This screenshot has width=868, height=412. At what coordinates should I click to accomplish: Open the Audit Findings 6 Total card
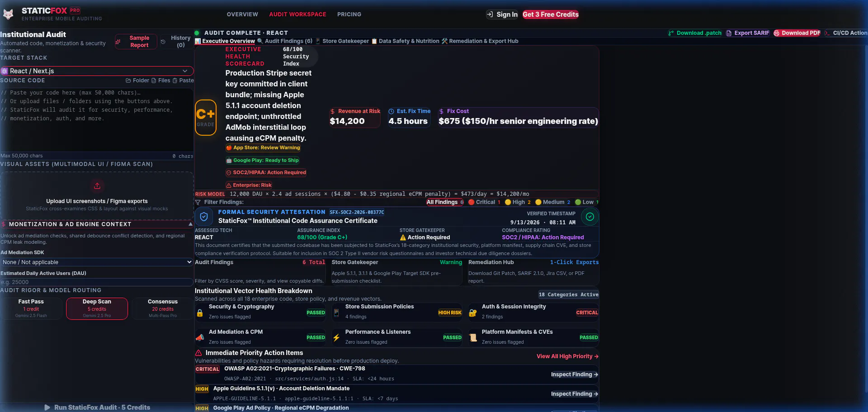[x=260, y=271]
